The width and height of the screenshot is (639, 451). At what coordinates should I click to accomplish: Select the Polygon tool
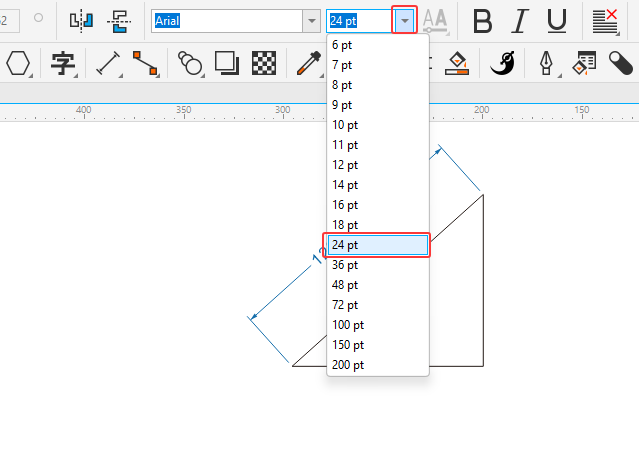click(x=18, y=63)
